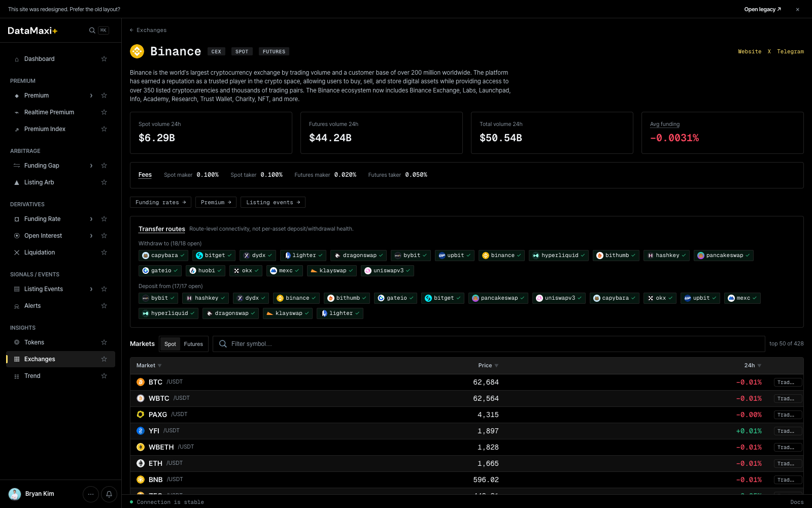
Task: Star the Trend menu item
Action: (104, 376)
